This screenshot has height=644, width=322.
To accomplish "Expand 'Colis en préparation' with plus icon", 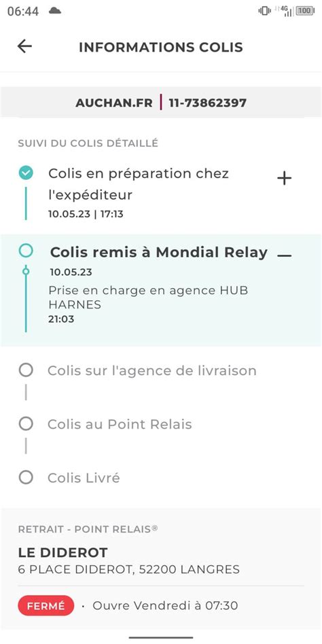I will pos(284,178).
